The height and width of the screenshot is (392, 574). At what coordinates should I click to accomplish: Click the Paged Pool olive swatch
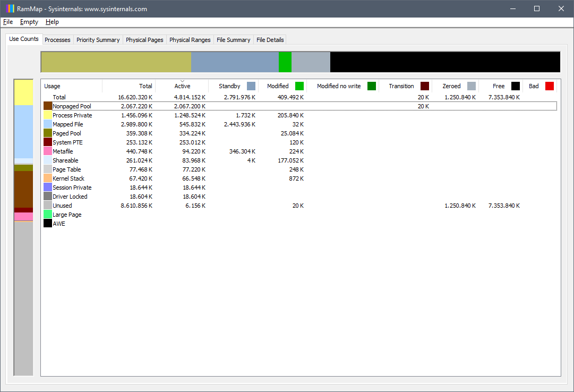[48, 133]
